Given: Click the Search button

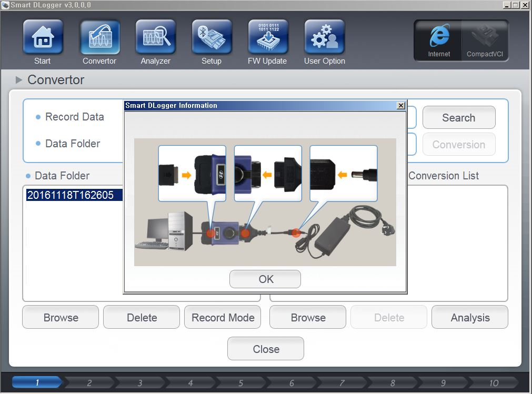Looking at the screenshot, I should tap(459, 118).
